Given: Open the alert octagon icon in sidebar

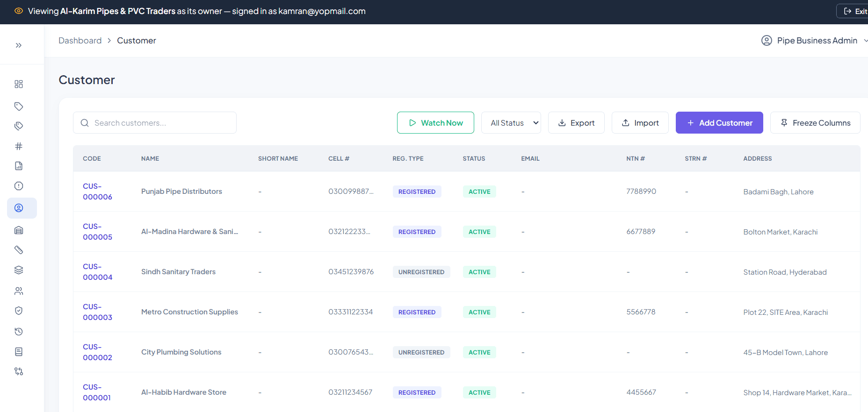Looking at the screenshot, I should pyautogui.click(x=19, y=186).
